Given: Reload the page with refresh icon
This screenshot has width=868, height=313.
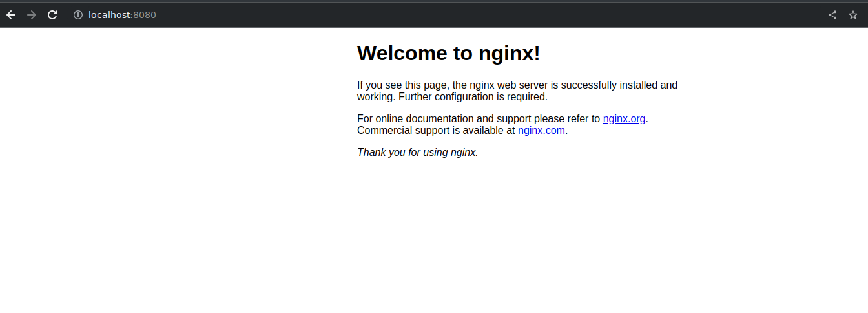Looking at the screenshot, I should [x=52, y=15].
